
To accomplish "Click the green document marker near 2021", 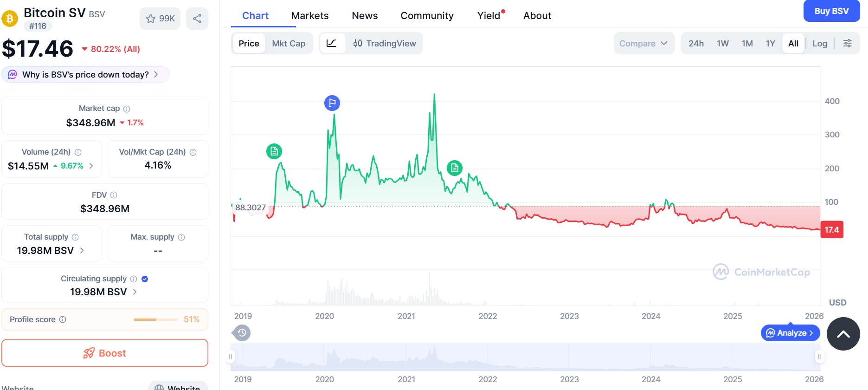I will (x=455, y=168).
